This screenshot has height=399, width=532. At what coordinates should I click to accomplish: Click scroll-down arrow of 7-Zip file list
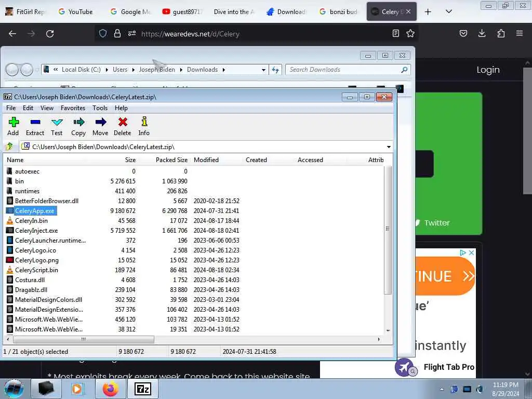click(388, 330)
